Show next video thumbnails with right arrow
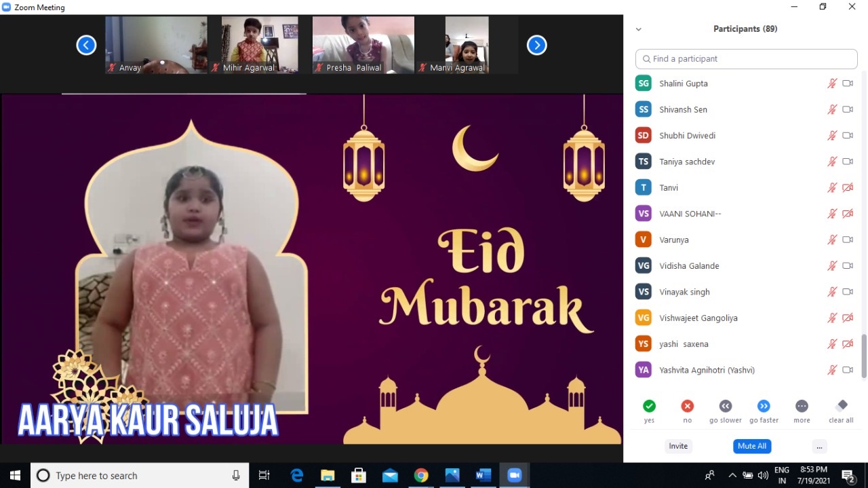The image size is (868, 488). pos(536,45)
